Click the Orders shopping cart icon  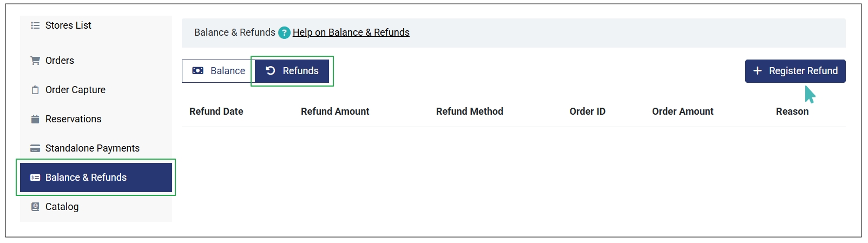[35, 61]
